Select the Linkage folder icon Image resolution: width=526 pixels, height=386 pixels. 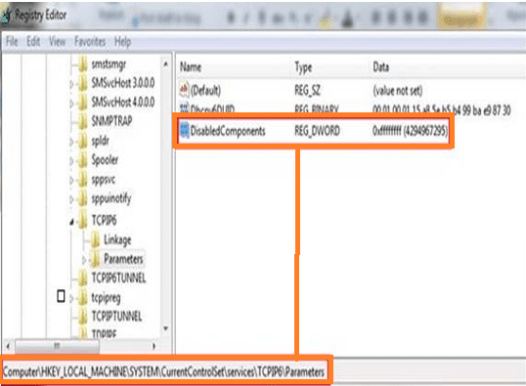click(x=96, y=239)
